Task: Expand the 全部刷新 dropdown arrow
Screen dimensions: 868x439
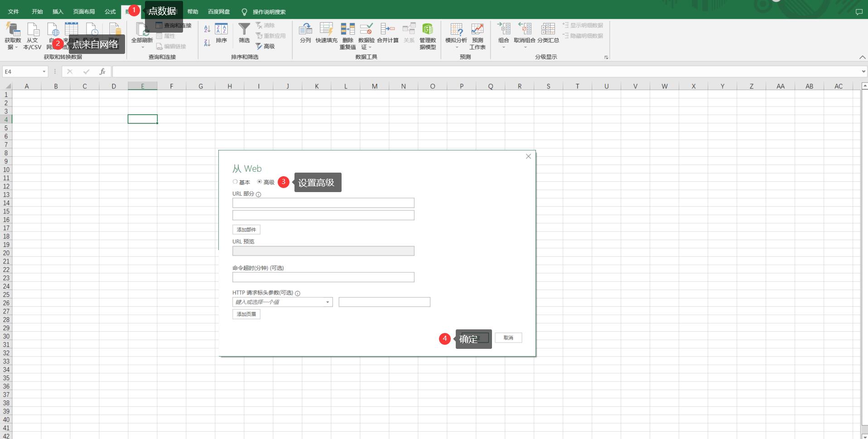Action: click(142, 47)
